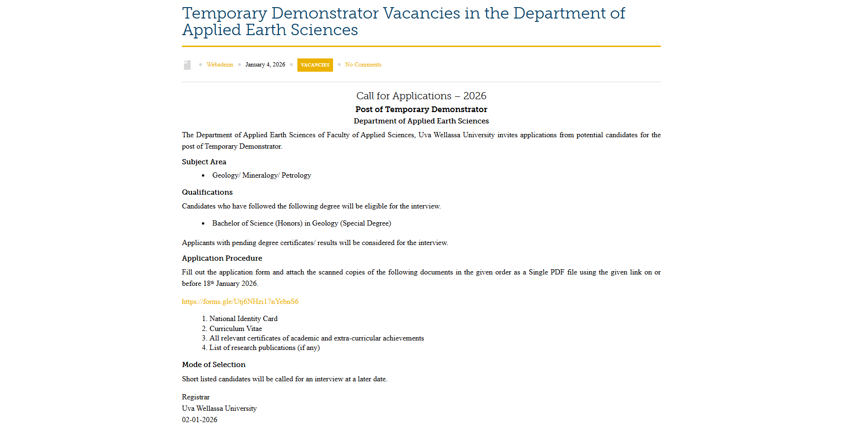Viewport: 868px width, 425px height.
Task: Click the post document icon
Action: [x=187, y=65]
